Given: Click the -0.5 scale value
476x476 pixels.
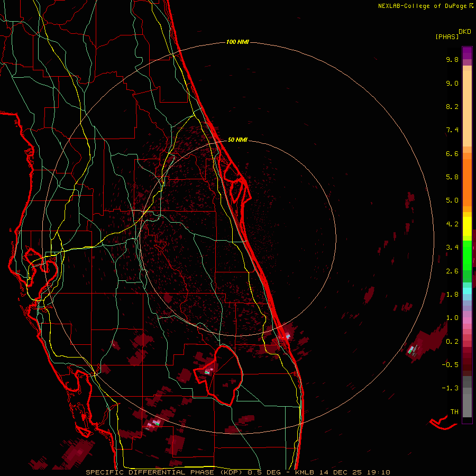Looking at the screenshot, I should (450, 365).
